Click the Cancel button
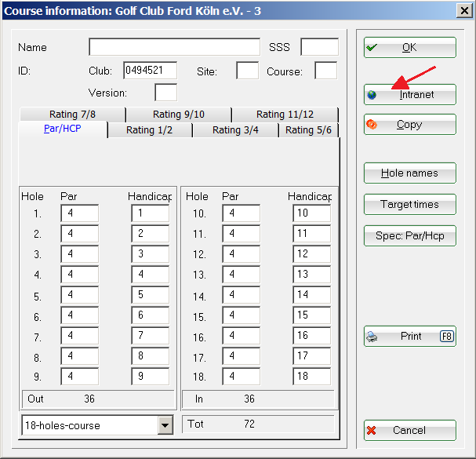The image size is (476, 459). 410,430
